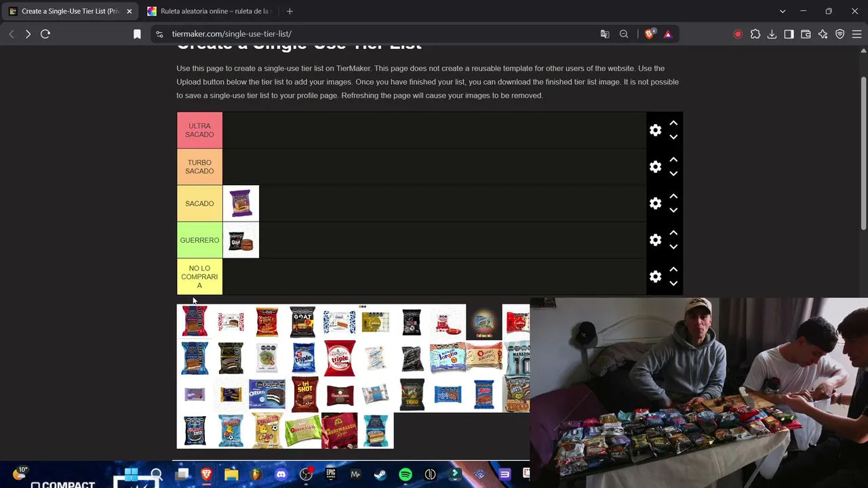
Task: Move TURBO SACADO row up
Action: pyautogui.click(x=673, y=160)
